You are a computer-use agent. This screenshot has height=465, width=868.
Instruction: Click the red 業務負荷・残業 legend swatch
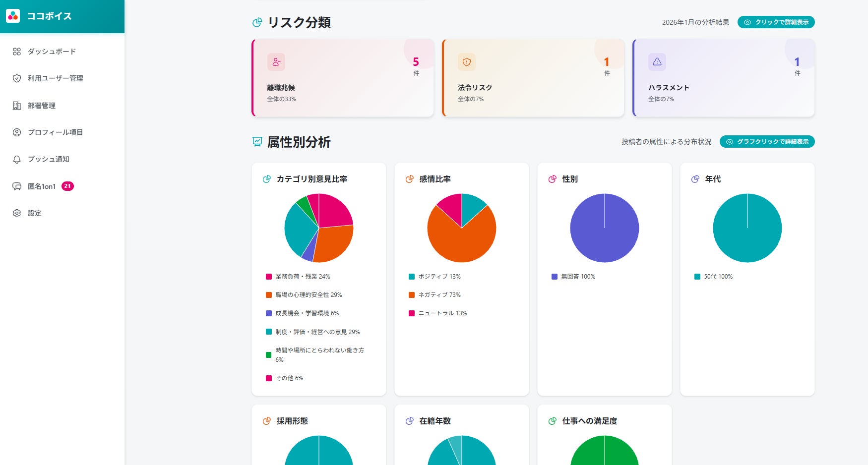[x=269, y=277]
